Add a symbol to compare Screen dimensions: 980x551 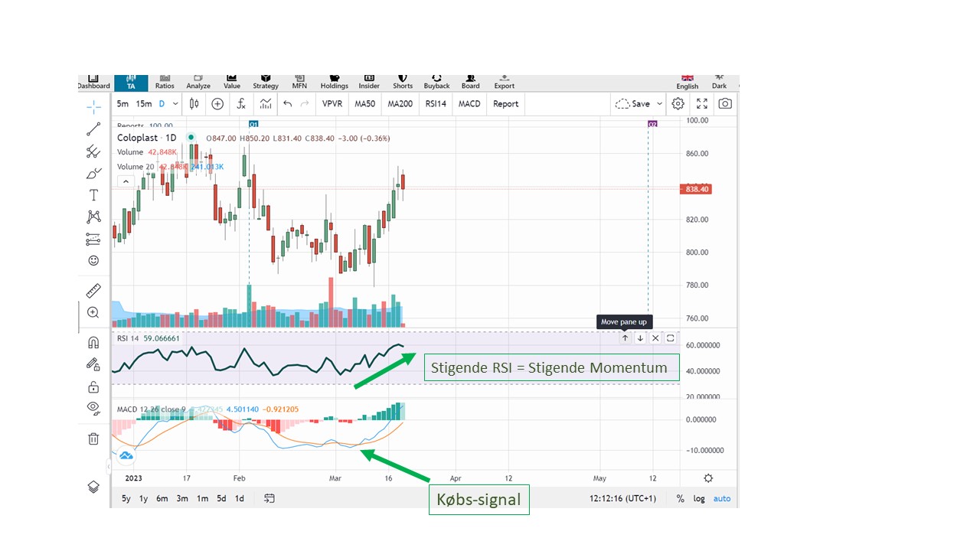tap(217, 104)
